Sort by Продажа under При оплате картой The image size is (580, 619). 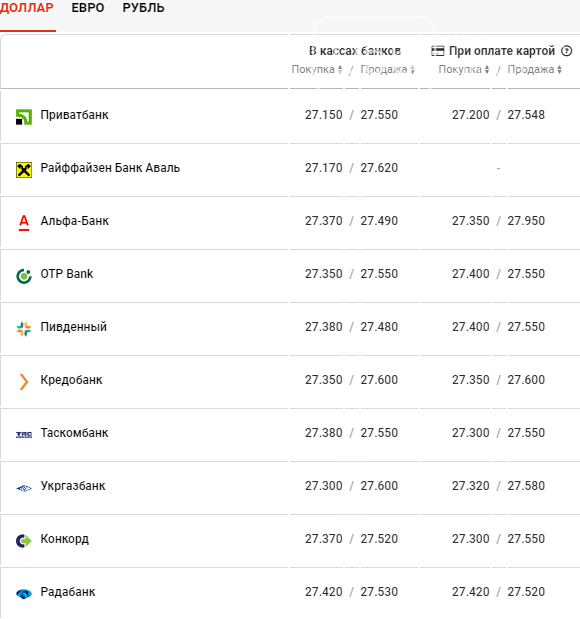point(534,69)
